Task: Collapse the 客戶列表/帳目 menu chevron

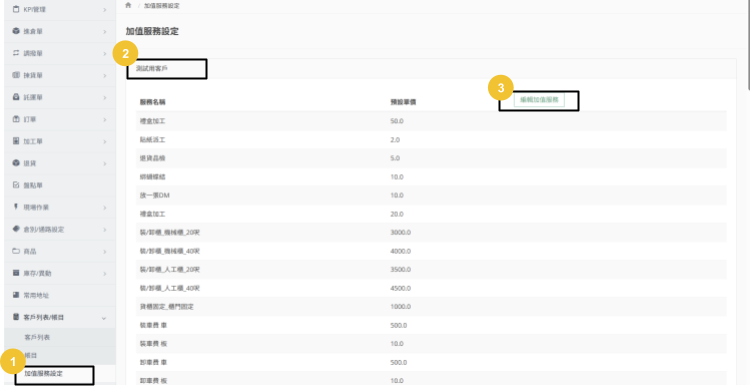Action: click(104, 318)
